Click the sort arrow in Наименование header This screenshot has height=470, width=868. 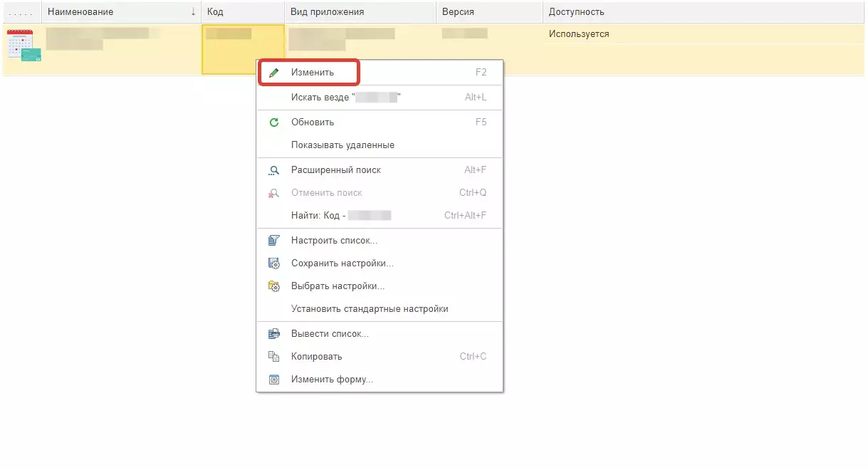coord(194,12)
